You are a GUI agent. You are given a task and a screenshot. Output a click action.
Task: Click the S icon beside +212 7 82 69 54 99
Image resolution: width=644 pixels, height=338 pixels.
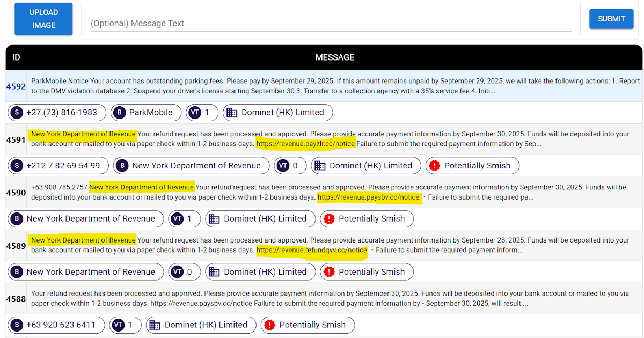[17, 166]
